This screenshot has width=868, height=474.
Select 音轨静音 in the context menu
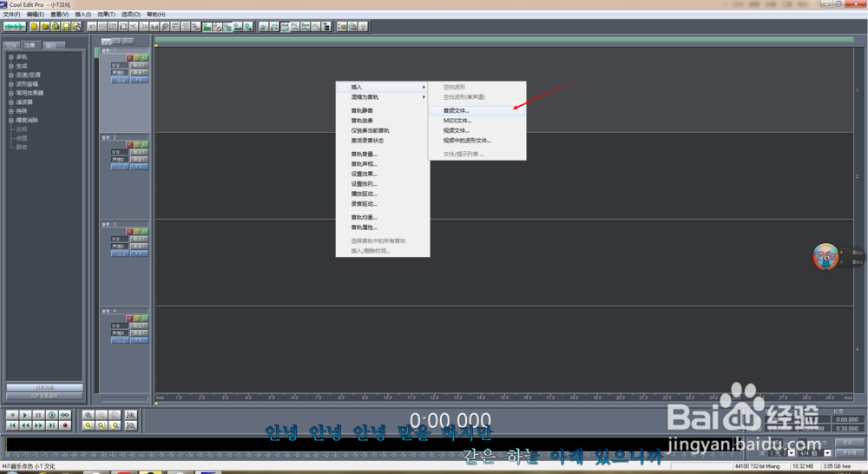383,111
